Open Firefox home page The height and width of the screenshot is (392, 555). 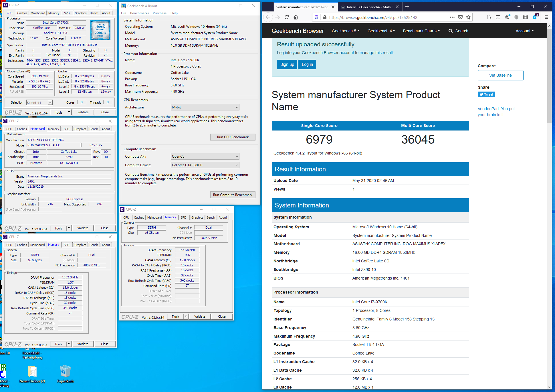point(296,17)
